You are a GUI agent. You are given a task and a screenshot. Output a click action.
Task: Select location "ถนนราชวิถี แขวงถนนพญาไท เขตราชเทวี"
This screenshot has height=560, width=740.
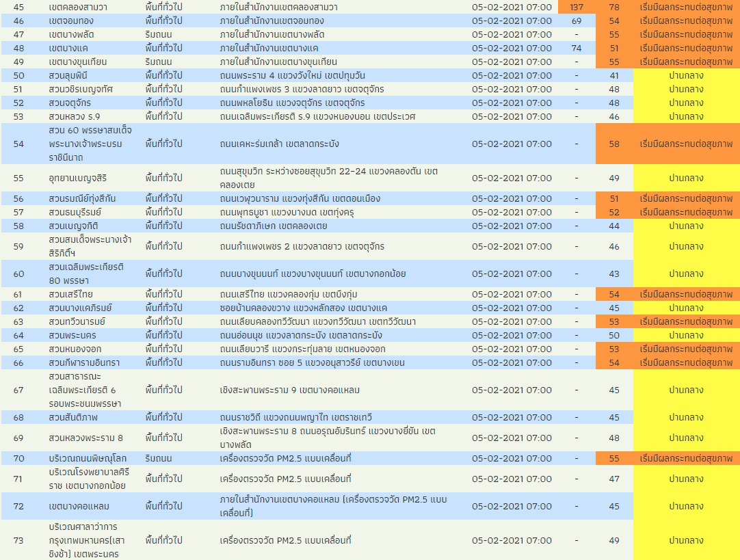tap(296, 418)
